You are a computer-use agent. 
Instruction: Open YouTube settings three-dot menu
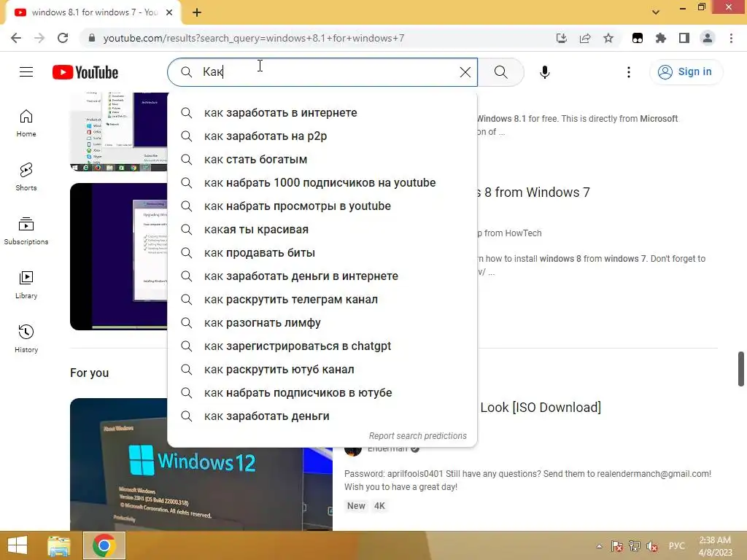[629, 72]
